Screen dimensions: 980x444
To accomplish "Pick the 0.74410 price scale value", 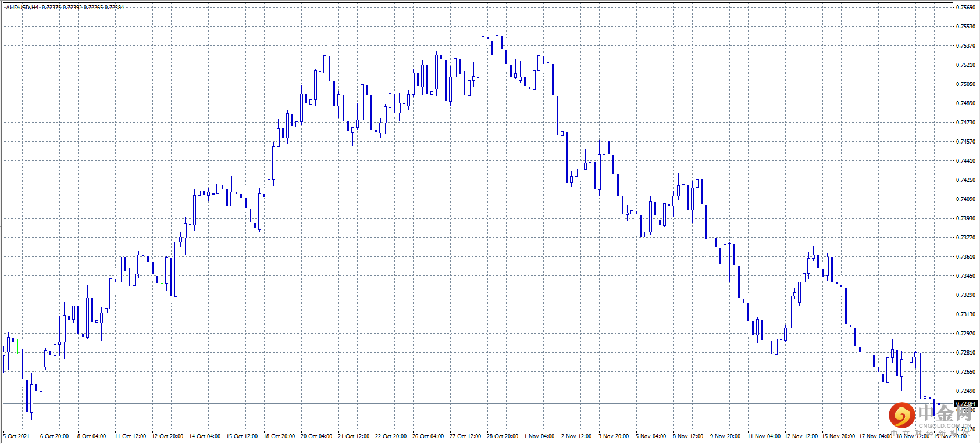I will click(x=966, y=161).
